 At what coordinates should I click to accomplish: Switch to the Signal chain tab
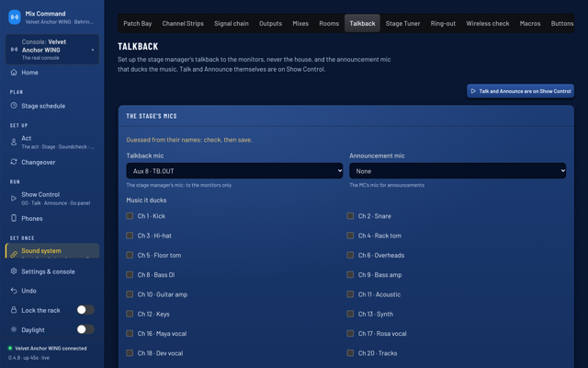click(x=232, y=23)
